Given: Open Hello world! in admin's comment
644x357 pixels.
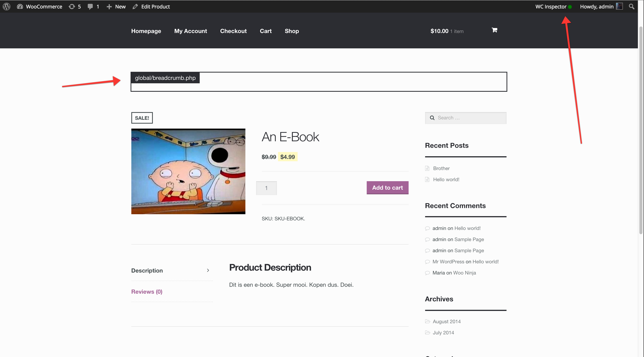Looking at the screenshot, I should [x=467, y=228].
